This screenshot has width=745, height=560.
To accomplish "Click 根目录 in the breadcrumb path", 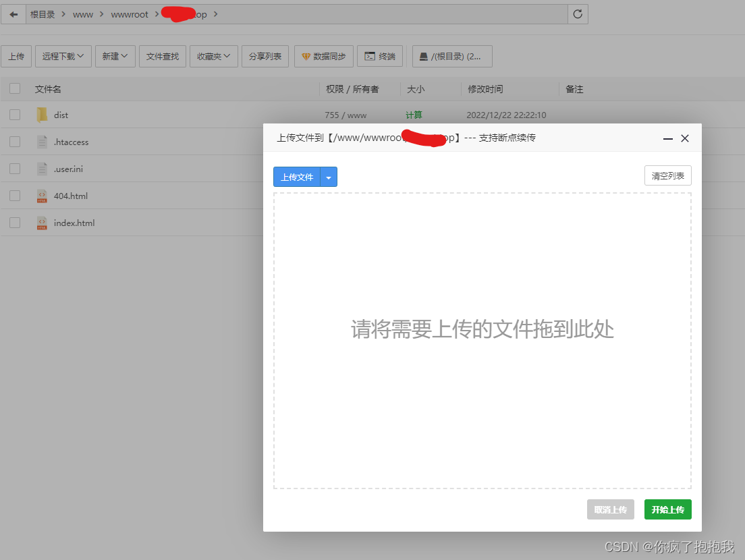I will point(45,13).
